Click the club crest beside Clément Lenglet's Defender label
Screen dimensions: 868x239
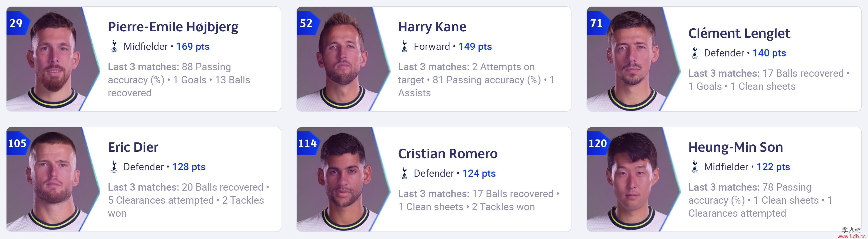694,53
